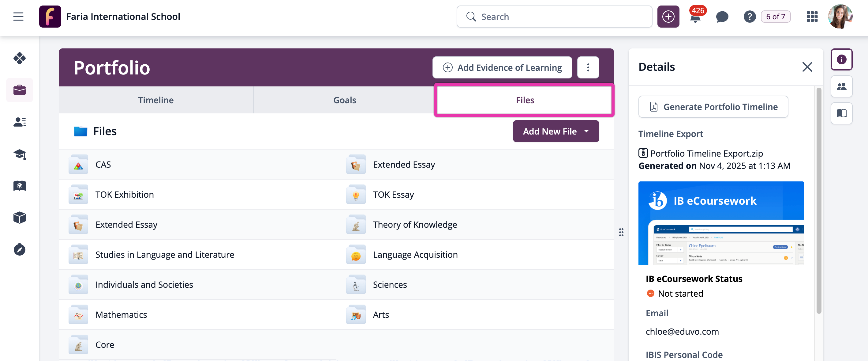Viewport: 868px width, 361px height.
Task: Switch to the Goals tab
Action: 344,100
